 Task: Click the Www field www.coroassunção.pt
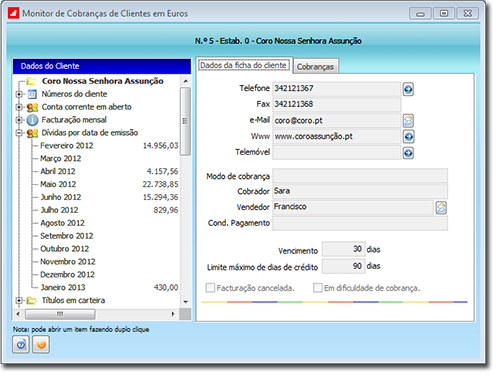337,136
